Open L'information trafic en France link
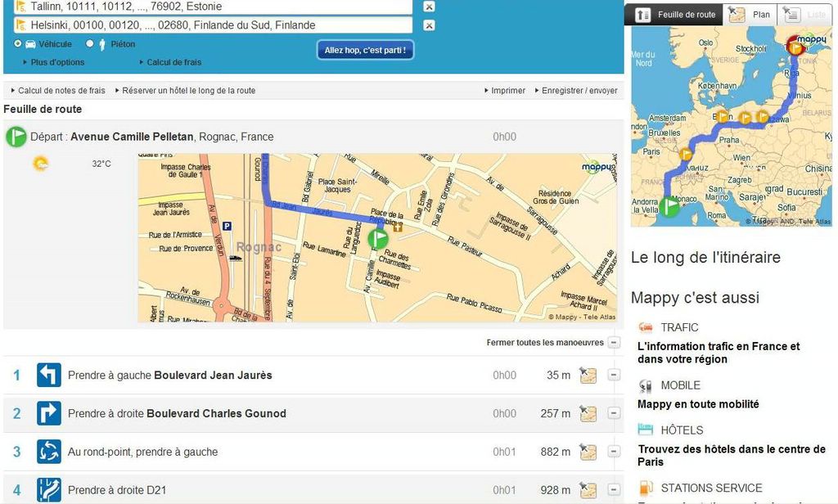 pyautogui.click(x=719, y=353)
